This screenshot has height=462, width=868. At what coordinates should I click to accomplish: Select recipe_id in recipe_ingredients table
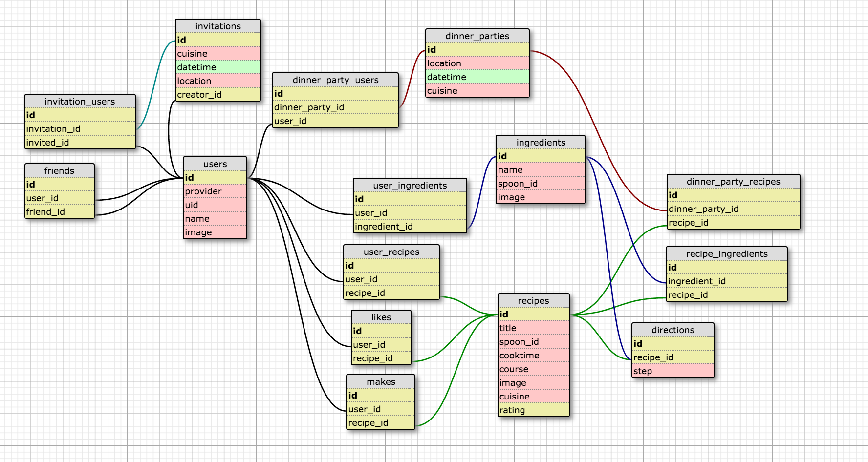tap(727, 295)
